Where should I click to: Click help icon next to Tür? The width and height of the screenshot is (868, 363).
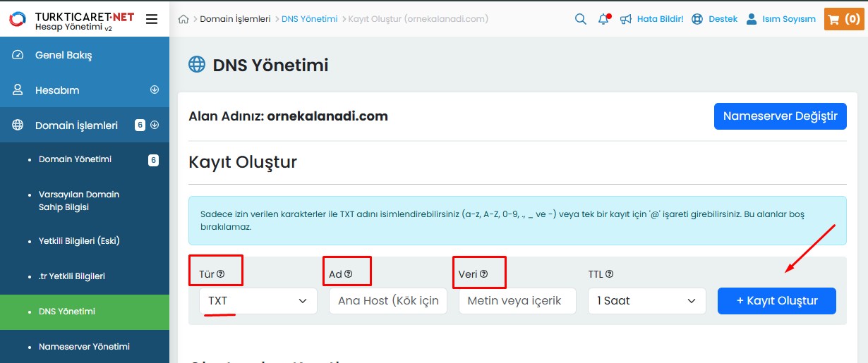pyautogui.click(x=221, y=274)
